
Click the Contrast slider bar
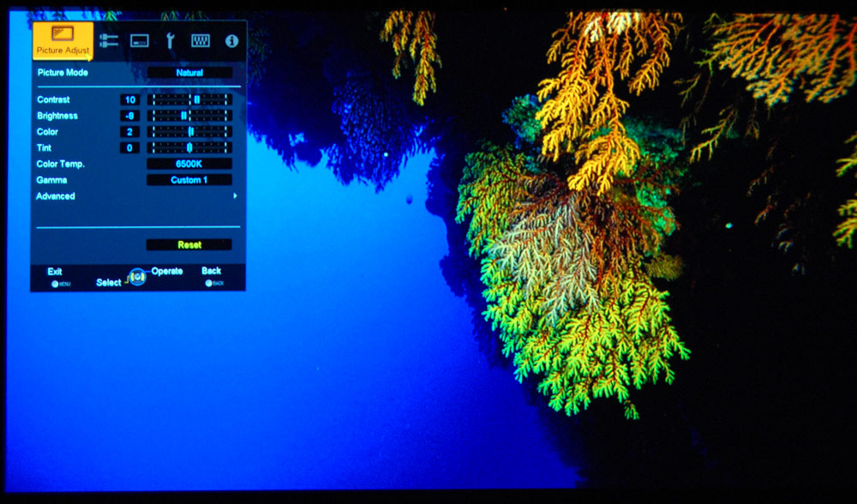pyautogui.click(x=189, y=99)
